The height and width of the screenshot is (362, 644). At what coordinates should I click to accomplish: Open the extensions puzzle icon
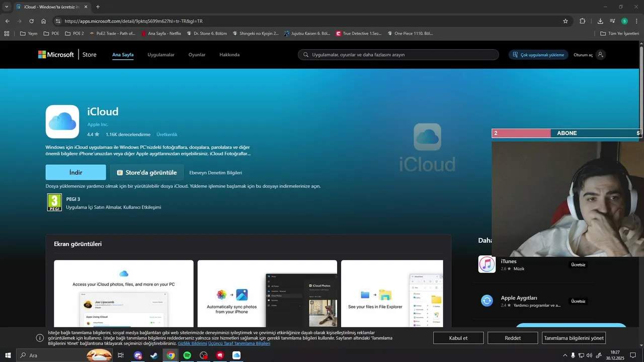point(583,21)
